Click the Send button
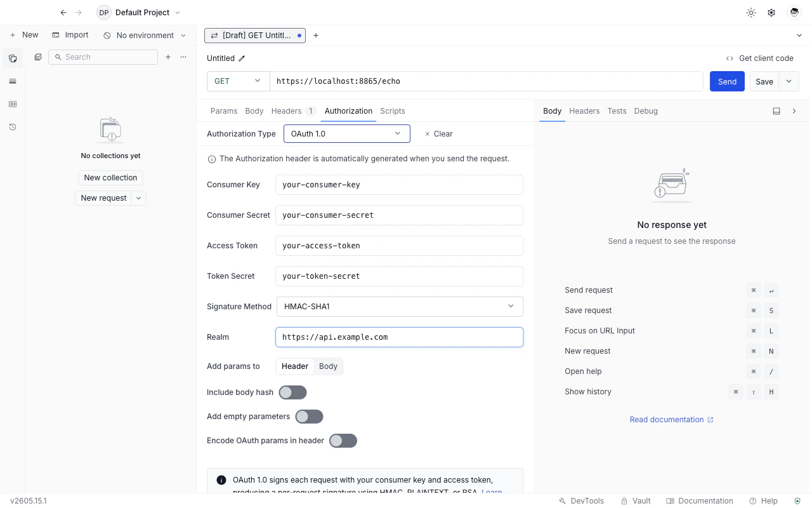 [727, 81]
